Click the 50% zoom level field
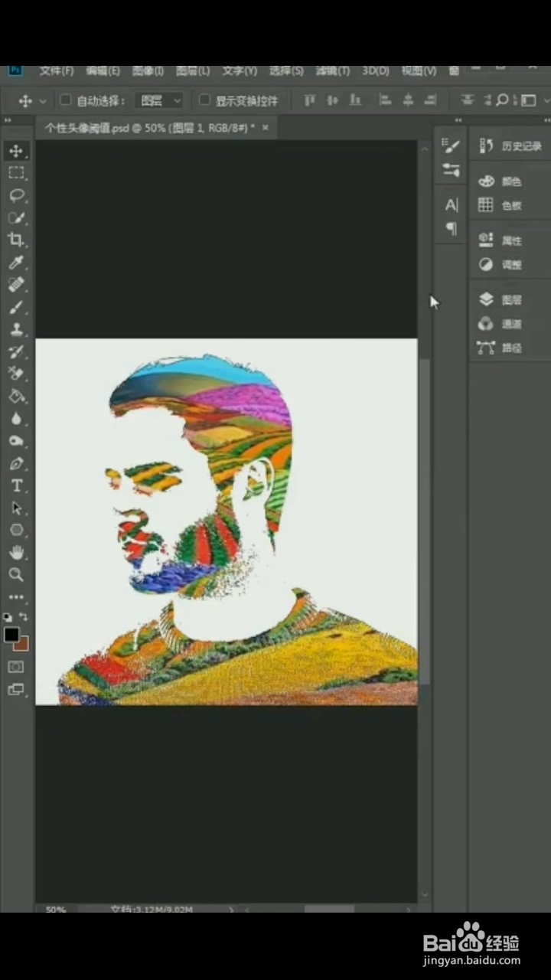551x980 pixels. [56, 910]
